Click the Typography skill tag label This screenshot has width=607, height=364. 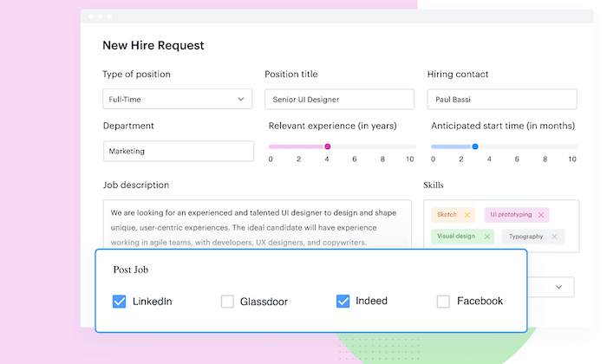pos(525,237)
